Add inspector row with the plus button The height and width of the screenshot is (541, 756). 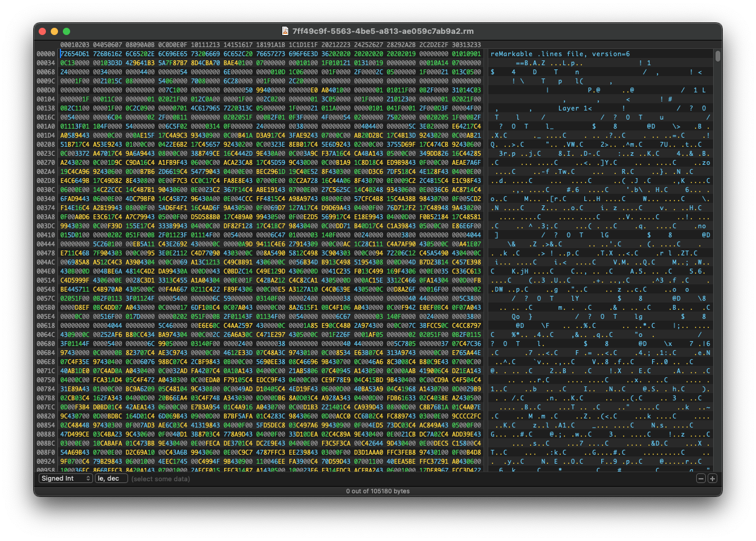pyautogui.click(x=712, y=479)
